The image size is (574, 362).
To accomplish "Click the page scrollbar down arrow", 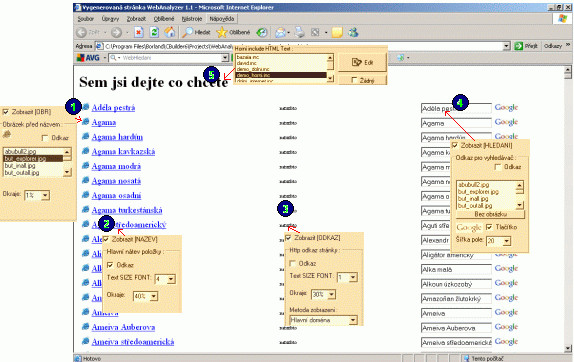I will pos(567,349).
